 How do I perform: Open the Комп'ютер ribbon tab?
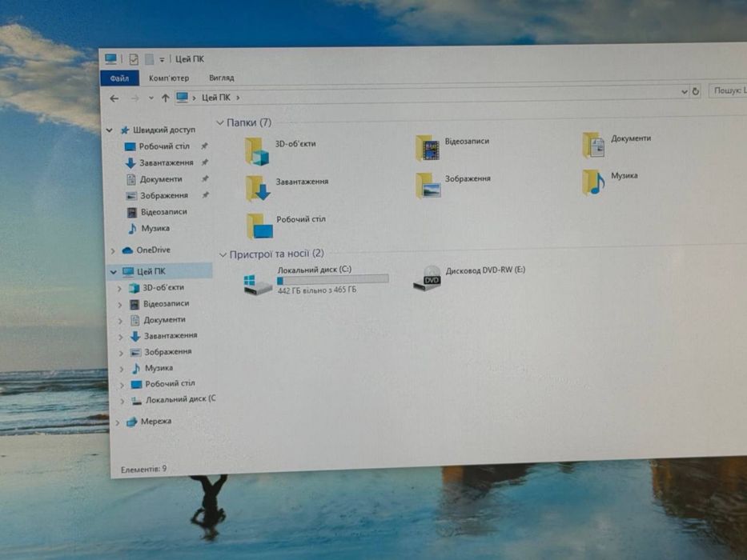point(169,78)
